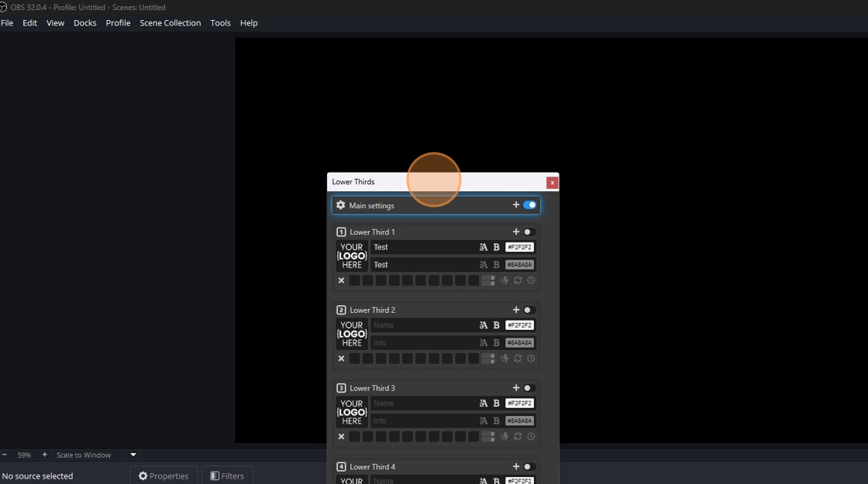Expand Lower Third 2 settings with plus
868x484 pixels.
coord(516,310)
